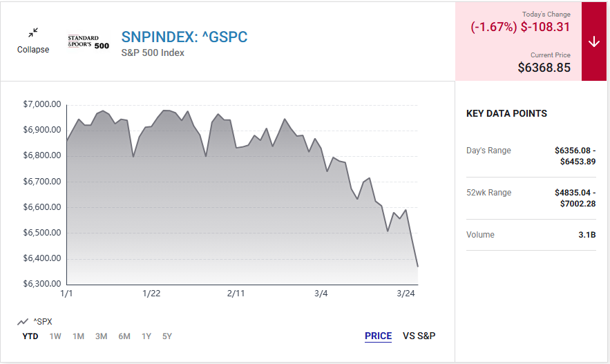
Task: Click the ^SPX trend line icon
Action: click(x=23, y=322)
